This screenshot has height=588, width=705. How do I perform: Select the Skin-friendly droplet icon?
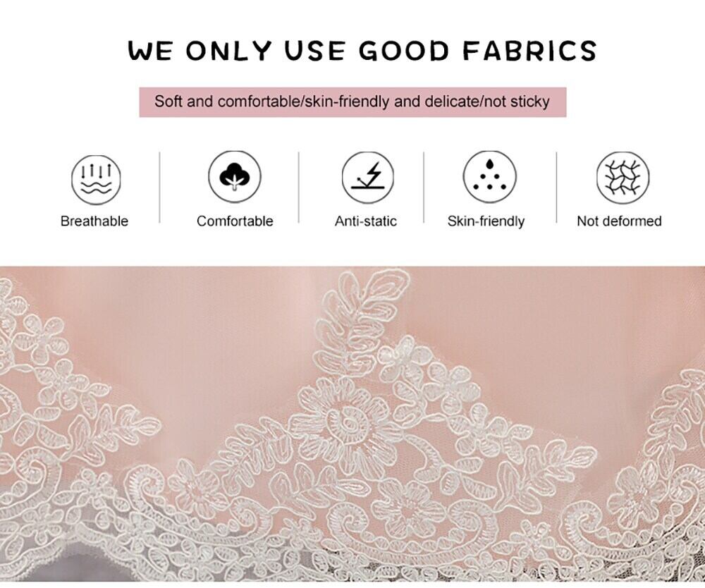[490, 177]
